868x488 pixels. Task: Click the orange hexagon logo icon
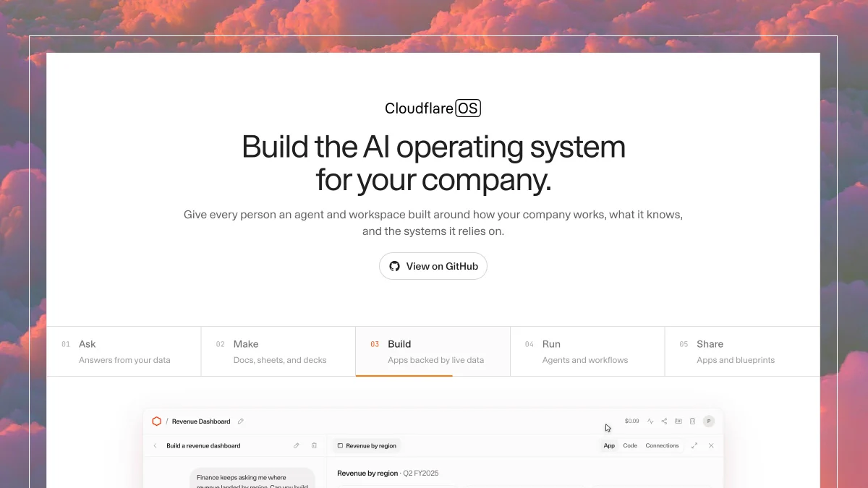point(157,421)
